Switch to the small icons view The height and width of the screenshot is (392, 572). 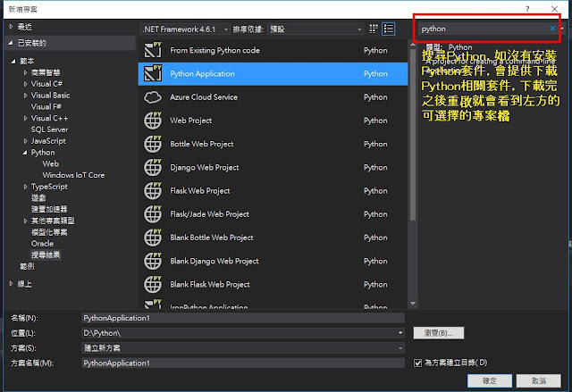pyautogui.click(x=374, y=29)
